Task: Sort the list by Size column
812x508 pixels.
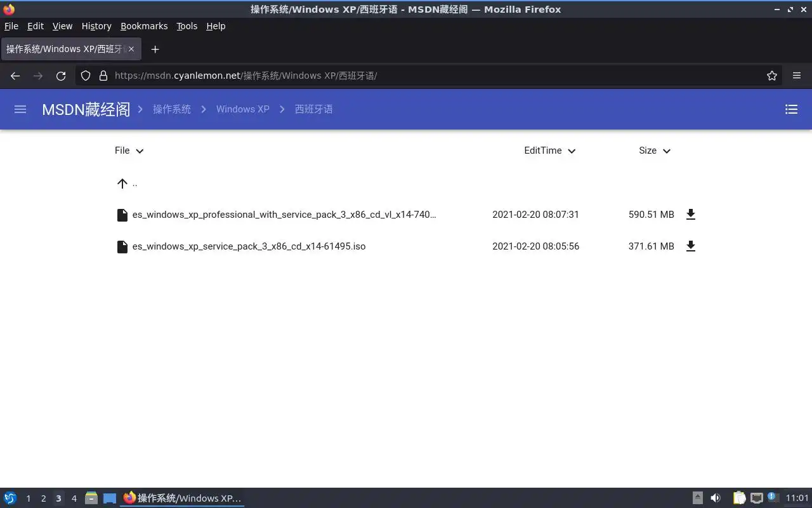Action: pyautogui.click(x=655, y=150)
